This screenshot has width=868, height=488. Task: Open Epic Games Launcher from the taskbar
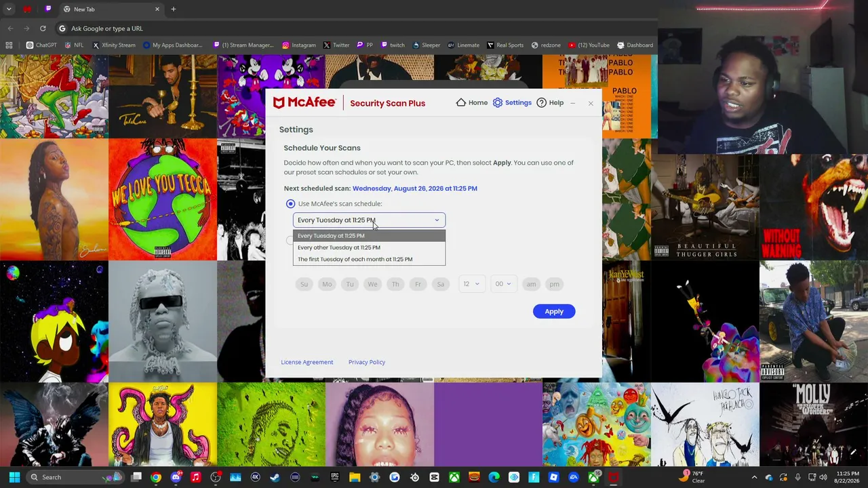click(335, 477)
